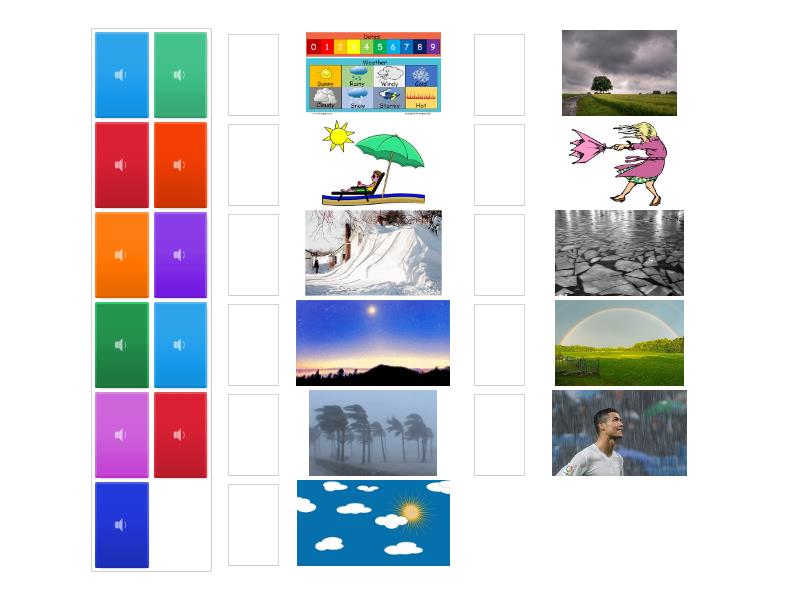This screenshot has width=800, height=600.
Task: Select the sunbathing under umbrella picture
Action: 373,163
